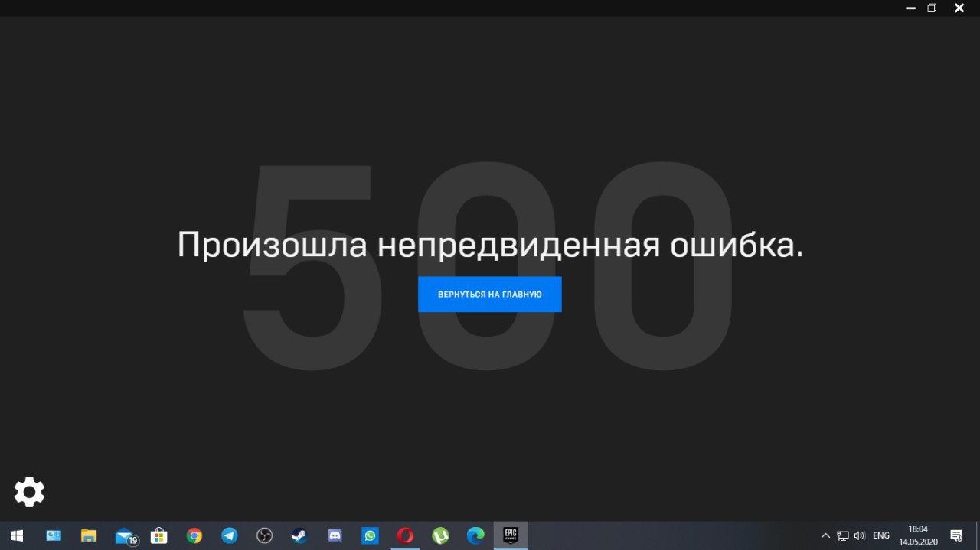Screen dimensions: 980x550
Task: Open File Explorer from the taskbar
Action: point(89,535)
